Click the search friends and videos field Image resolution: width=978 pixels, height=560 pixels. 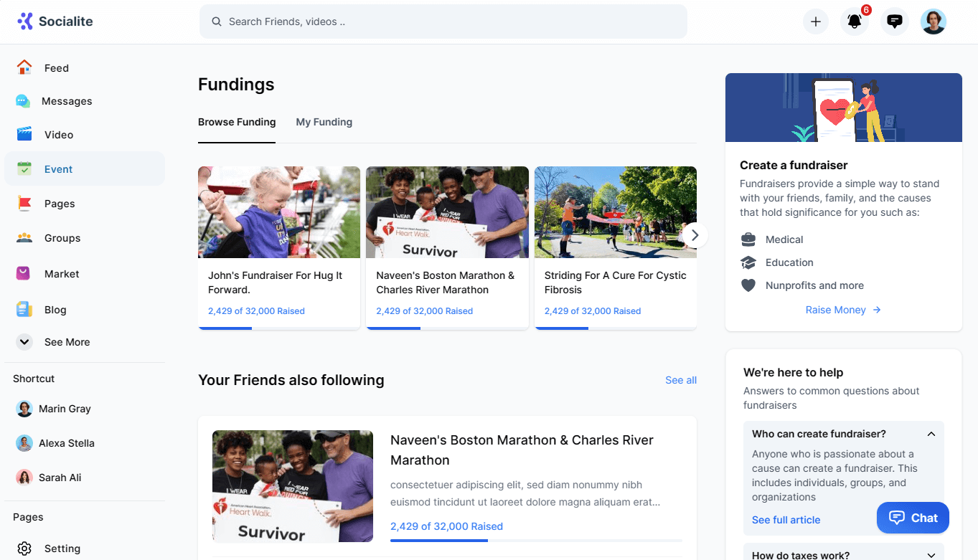(x=443, y=22)
